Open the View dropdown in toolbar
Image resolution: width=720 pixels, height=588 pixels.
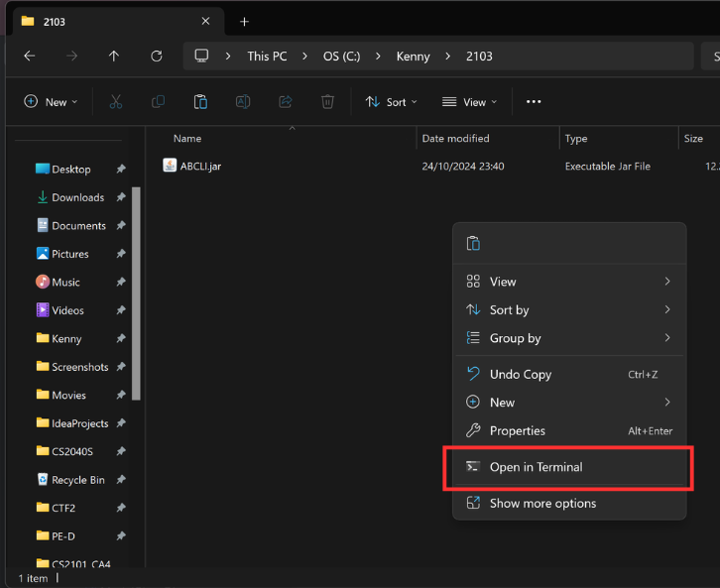point(469,101)
